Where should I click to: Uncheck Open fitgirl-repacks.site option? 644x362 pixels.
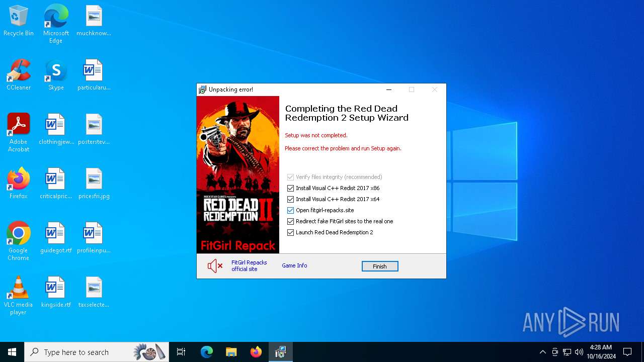pos(290,210)
